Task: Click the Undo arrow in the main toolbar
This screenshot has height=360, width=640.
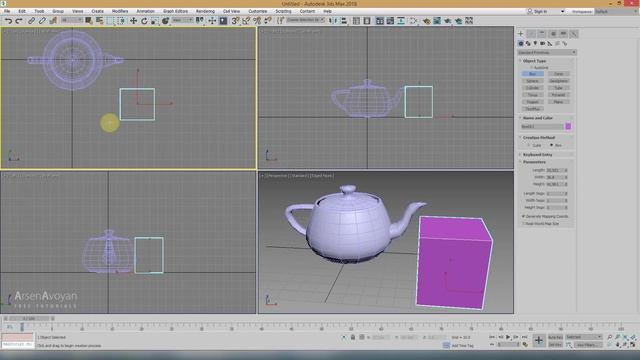Action: [8, 20]
